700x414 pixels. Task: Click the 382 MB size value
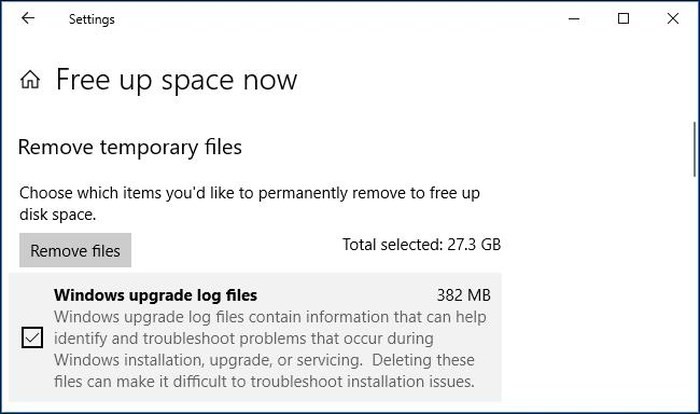pos(464,295)
